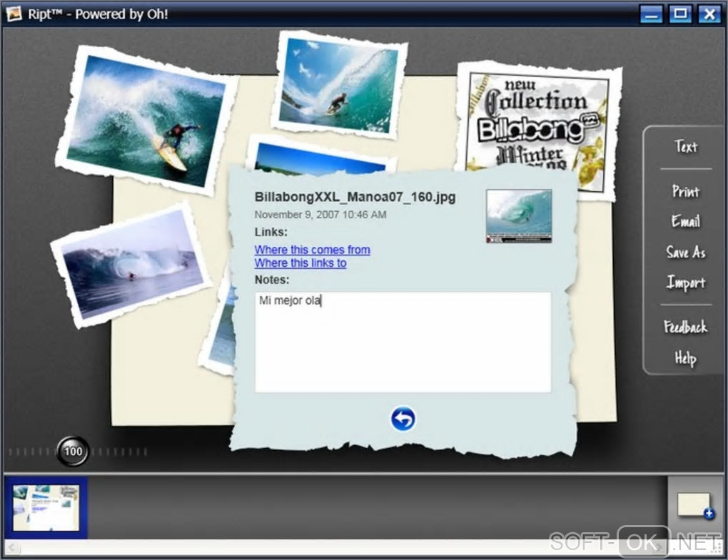
Task: Select Save As in side menu
Action: 686,252
